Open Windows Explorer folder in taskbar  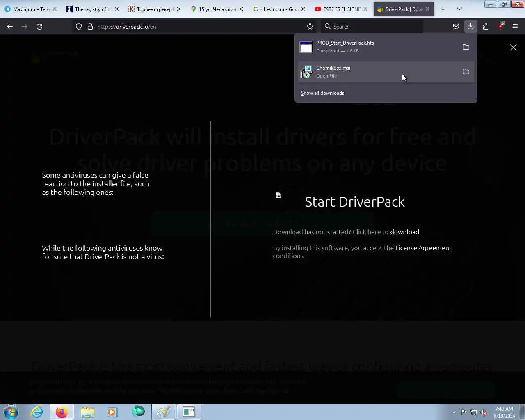coord(87,412)
